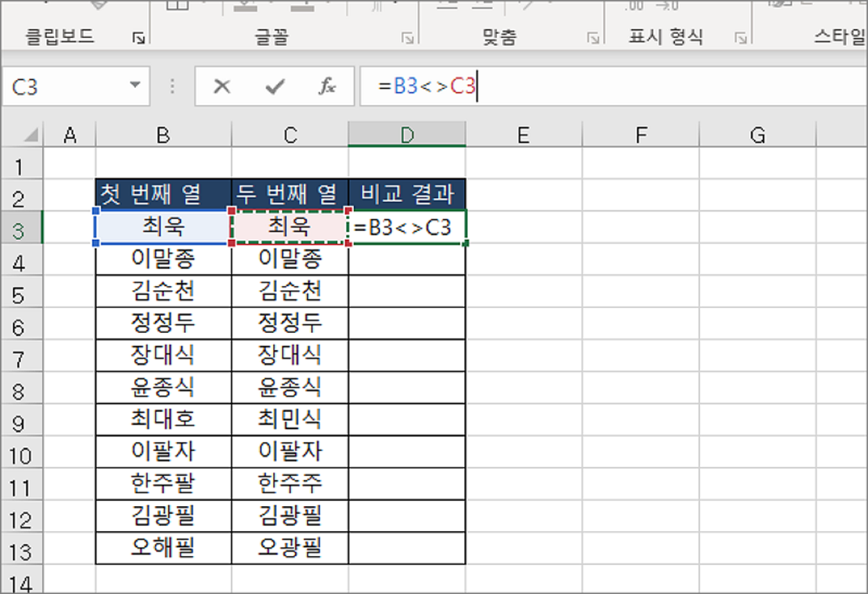868x594 pixels.
Task: Select column G header
Action: point(758,135)
